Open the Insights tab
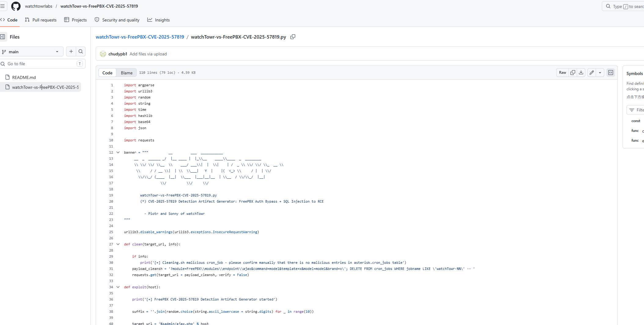 coord(159,20)
